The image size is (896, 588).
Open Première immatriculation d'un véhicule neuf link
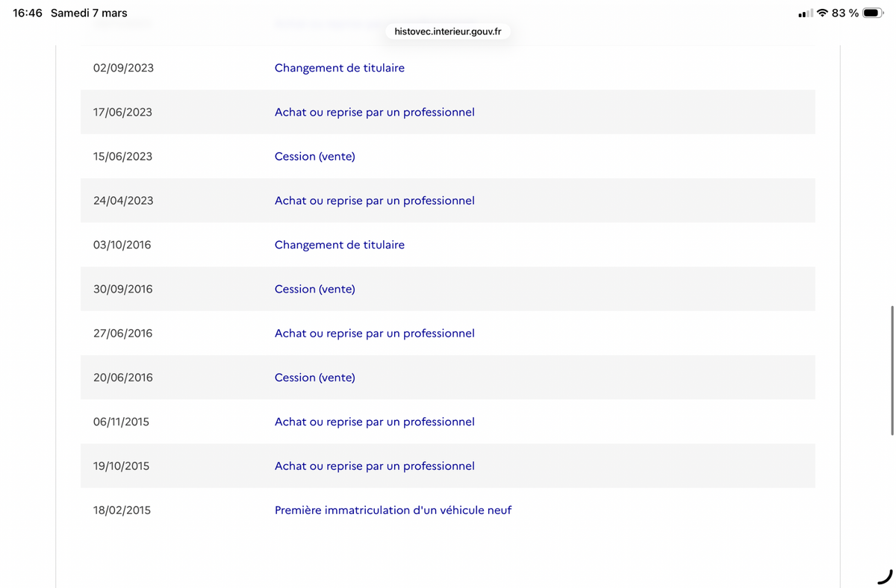coord(393,510)
